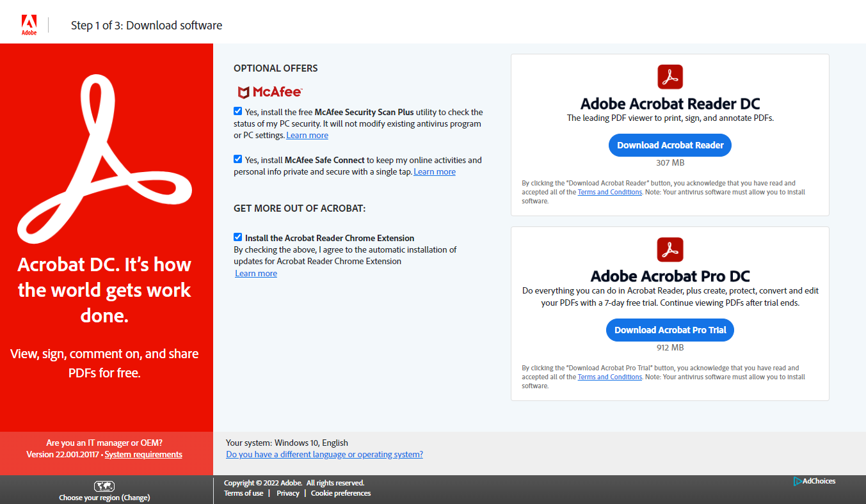This screenshot has width=866, height=504.
Task: Click the Download Acrobat Pro Trial button
Action: click(670, 330)
